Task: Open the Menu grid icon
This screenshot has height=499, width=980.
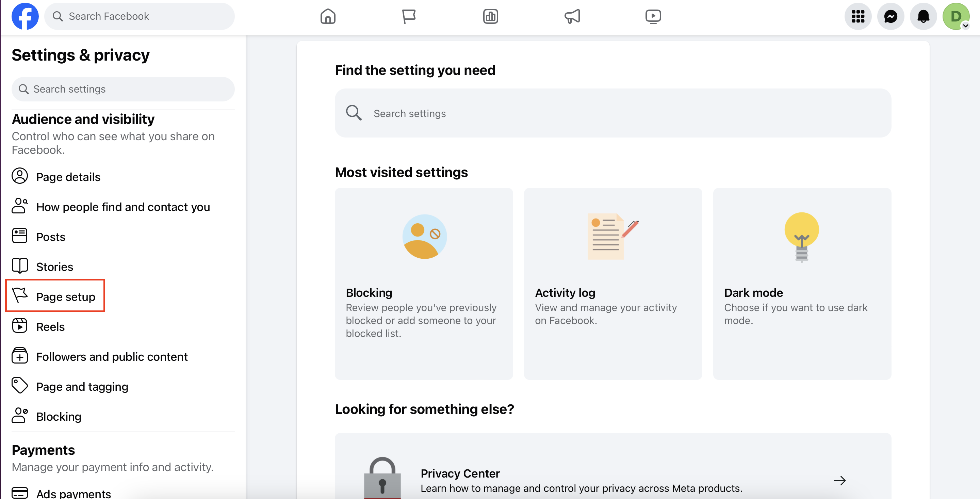Action: tap(858, 16)
